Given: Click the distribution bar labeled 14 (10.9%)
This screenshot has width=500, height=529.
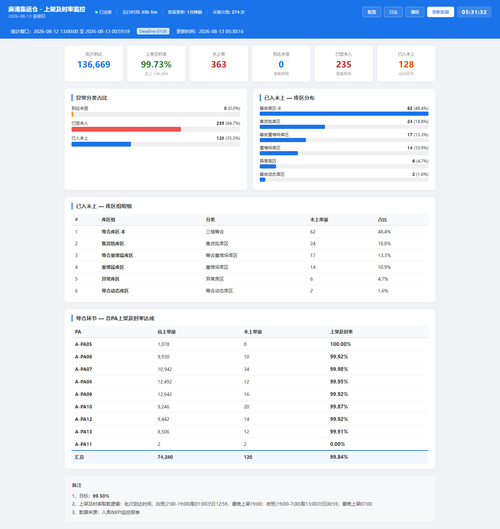Looking at the screenshot, I should 279,153.
